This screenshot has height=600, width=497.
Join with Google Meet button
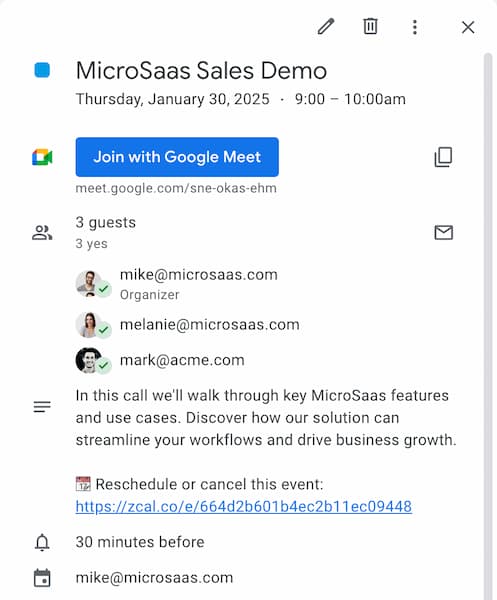tap(177, 157)
